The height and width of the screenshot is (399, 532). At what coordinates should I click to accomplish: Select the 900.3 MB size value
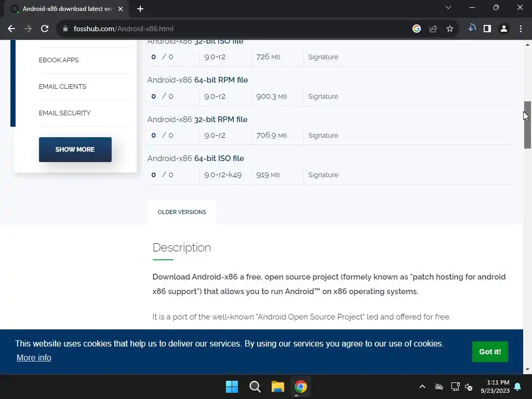(271, 96)
